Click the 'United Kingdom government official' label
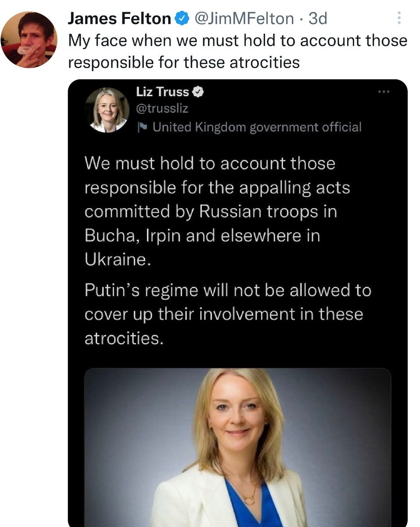The height and width of the screenshot is (527, 420). 257,127
